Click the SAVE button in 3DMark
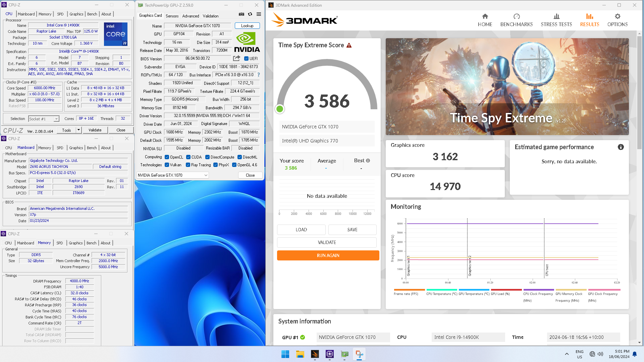644x362 pixels. coord(352,230)
